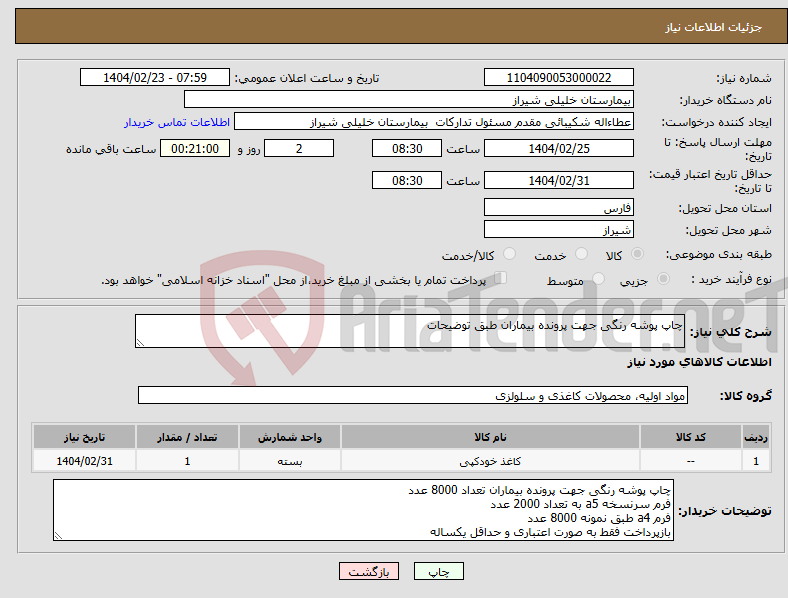Click the remaining days field showing 2
This screenshot has height=598, width=788.
pyautogui.click(x=299, y=148)
